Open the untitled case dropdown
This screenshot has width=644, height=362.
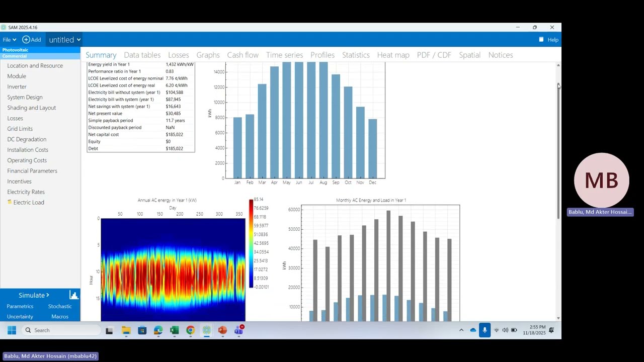click(64, 40)
